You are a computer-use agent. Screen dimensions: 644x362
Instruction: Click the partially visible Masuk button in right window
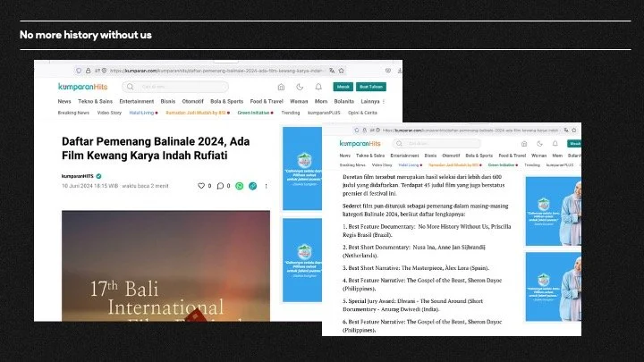(574, 144)
